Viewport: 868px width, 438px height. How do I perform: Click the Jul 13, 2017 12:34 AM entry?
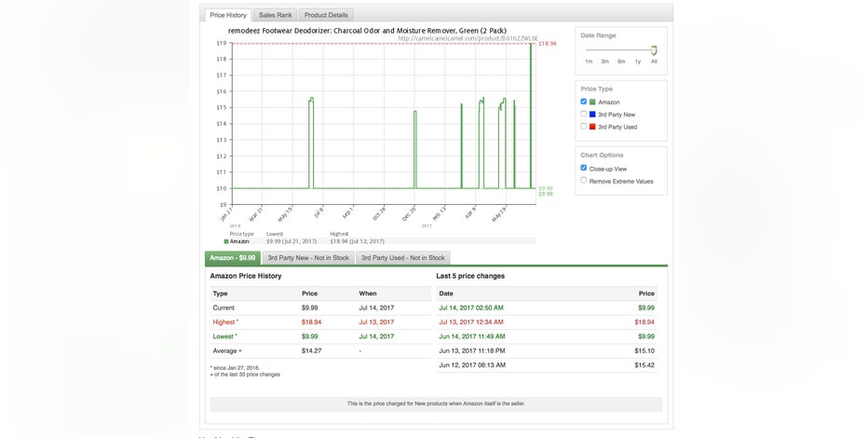471,322
